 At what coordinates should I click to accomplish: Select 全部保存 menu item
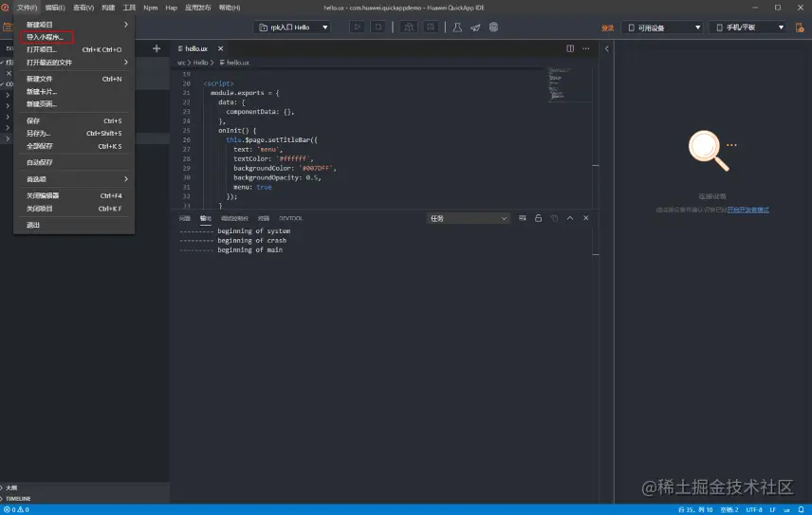point(74,146)
